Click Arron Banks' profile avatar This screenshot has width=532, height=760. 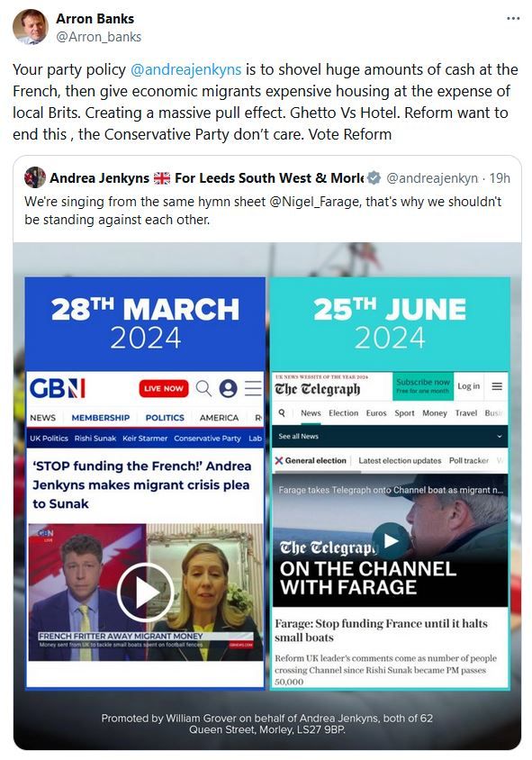[30, 27]
